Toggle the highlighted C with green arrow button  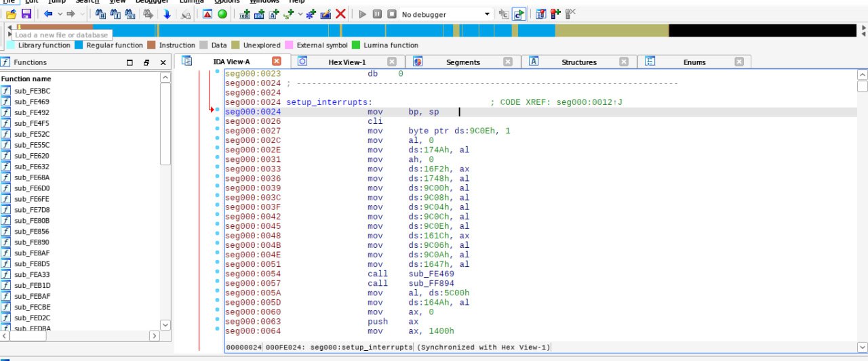click(x=519, y=14)
